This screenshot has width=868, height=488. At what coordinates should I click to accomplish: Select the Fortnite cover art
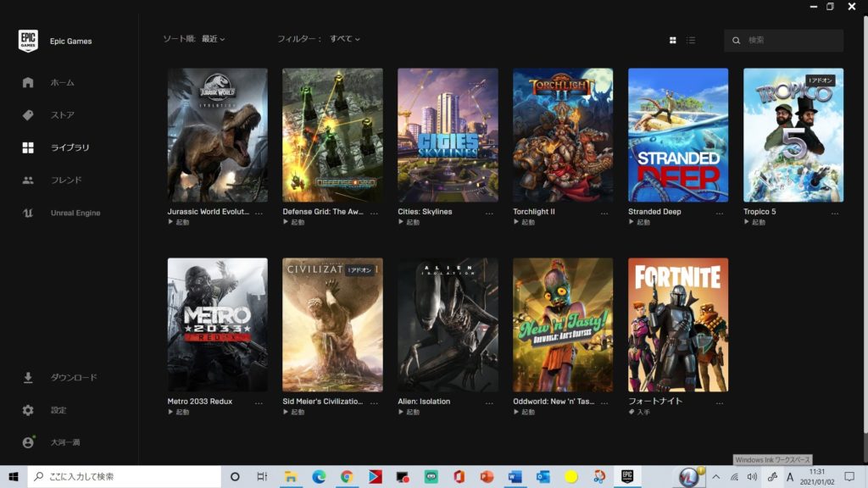pos(678,324)
